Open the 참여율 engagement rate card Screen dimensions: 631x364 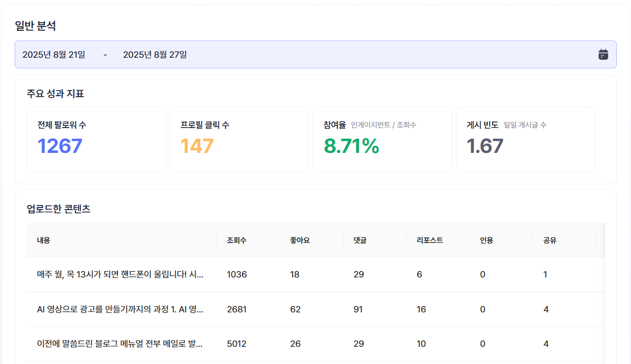point(382,139)
